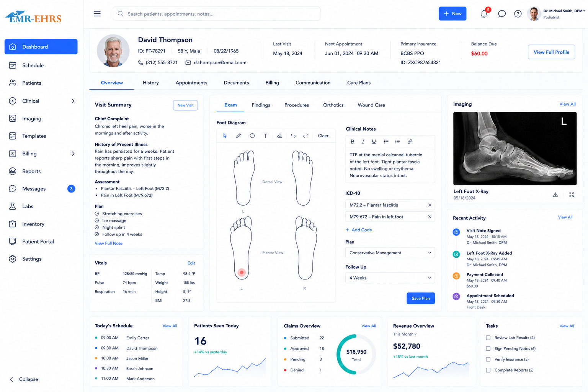The height and width of the screenshot is (392, 588).
Task: Apply italic in Clinical Notes
Action: coord(363,142)
